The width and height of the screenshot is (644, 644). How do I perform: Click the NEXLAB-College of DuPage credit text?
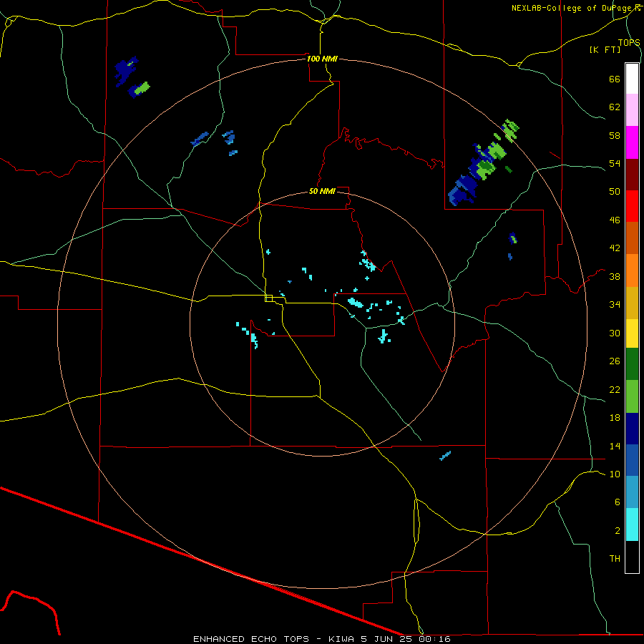point(572,8)
